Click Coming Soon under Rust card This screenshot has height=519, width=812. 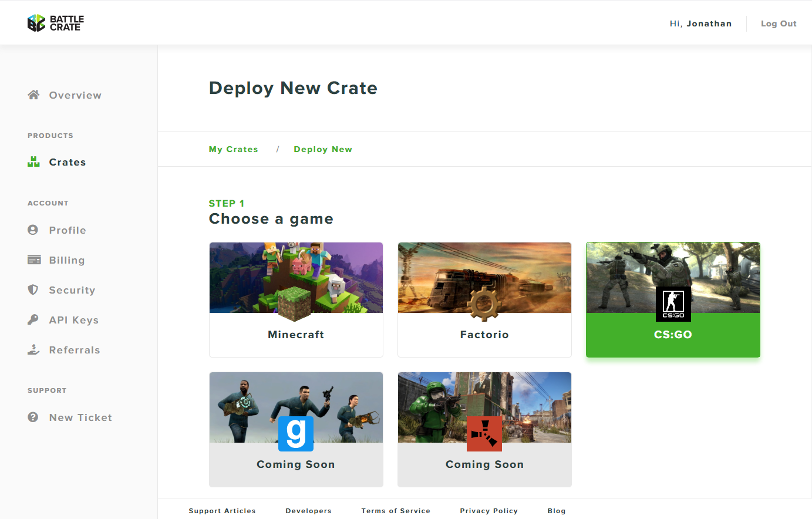(484, 464)
